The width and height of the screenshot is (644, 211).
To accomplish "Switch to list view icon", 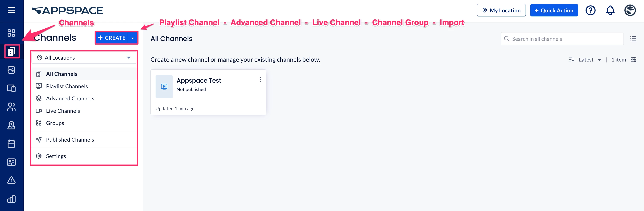I will point(633,39).
